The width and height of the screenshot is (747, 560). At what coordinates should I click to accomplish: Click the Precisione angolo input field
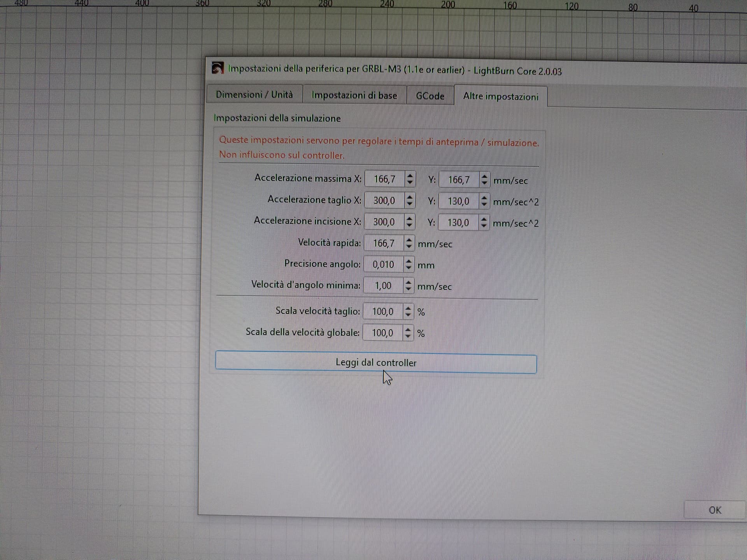[x=383, y=264]
